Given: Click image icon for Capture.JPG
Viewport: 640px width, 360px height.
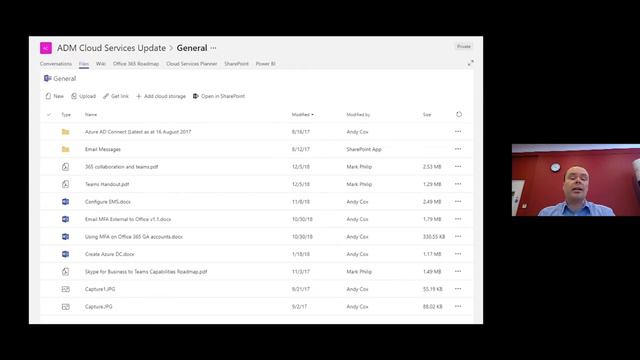Looking at the screenshot, I should click(x=65, y=307).
